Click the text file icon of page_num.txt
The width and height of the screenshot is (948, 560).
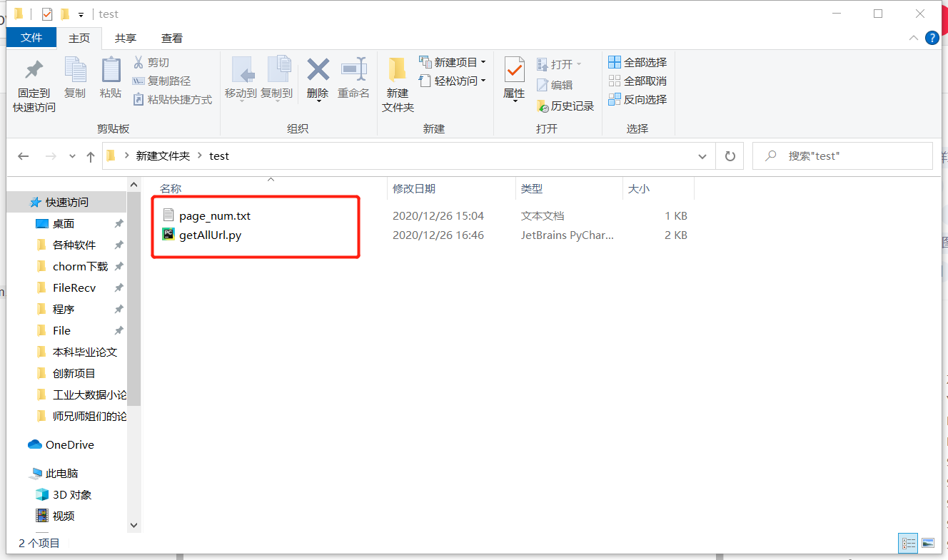(x=168, y=215)
